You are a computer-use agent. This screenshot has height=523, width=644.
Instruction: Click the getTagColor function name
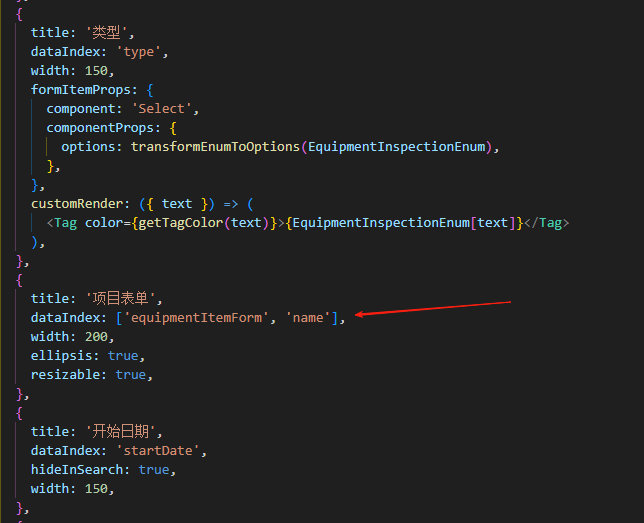pyautogui.click(x=181, y=223)
